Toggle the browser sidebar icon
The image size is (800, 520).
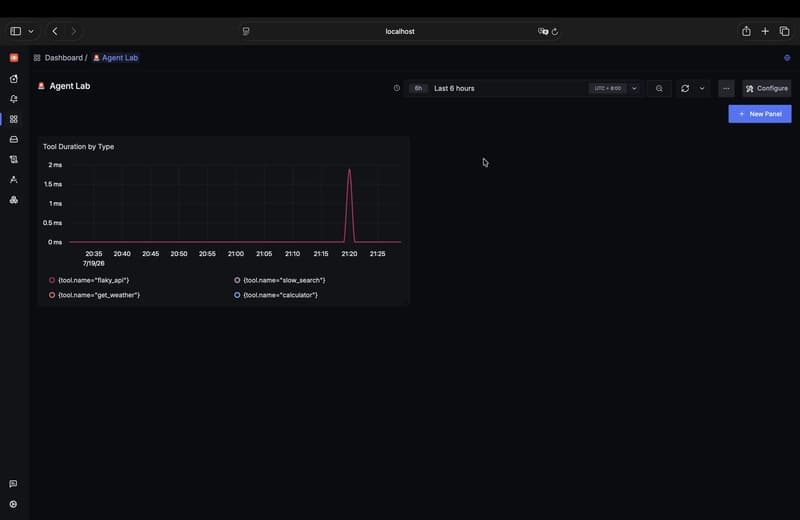15,31
